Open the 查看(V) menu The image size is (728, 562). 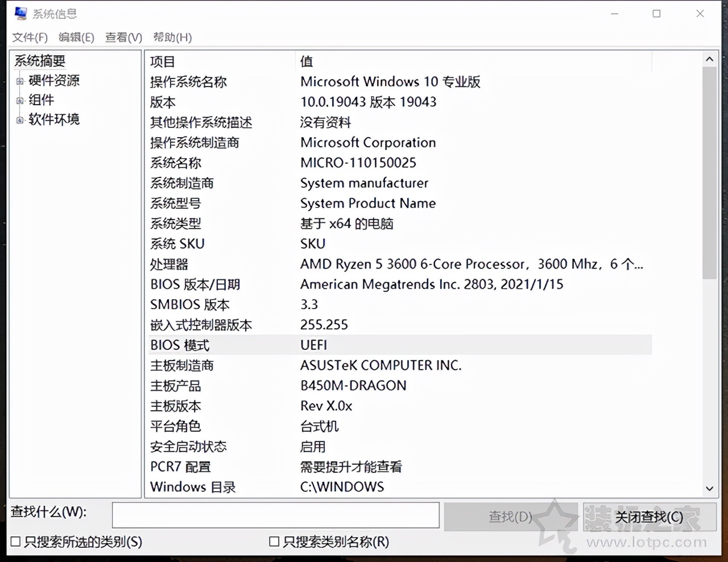[123, 38]
